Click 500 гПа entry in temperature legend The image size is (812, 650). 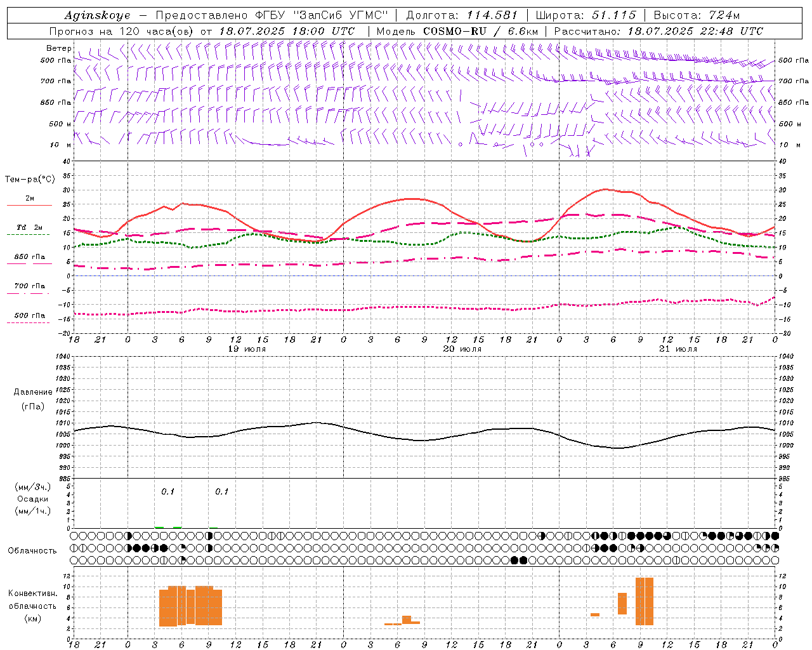[29, 315]
